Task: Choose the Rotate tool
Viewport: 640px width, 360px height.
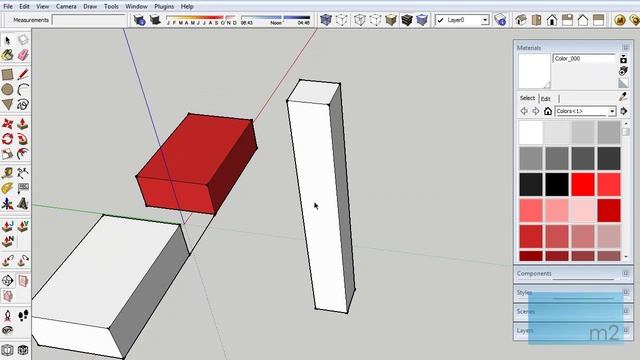Action: point(7,139)
